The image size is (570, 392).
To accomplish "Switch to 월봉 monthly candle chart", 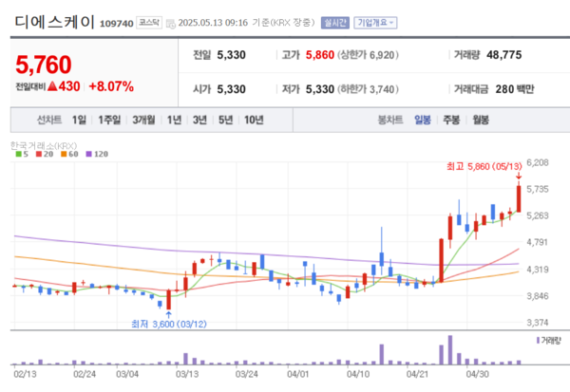I will point(480,120).
